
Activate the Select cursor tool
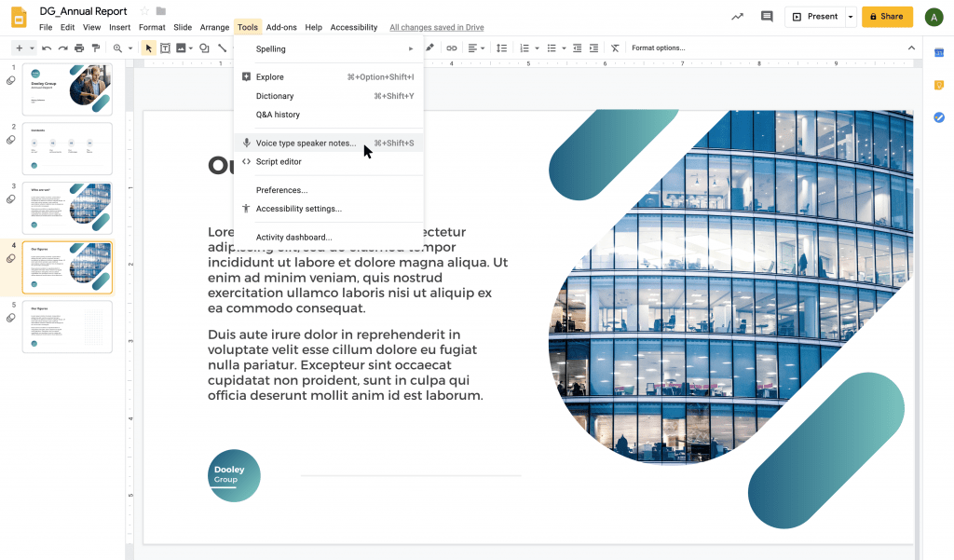pos(148,48)
